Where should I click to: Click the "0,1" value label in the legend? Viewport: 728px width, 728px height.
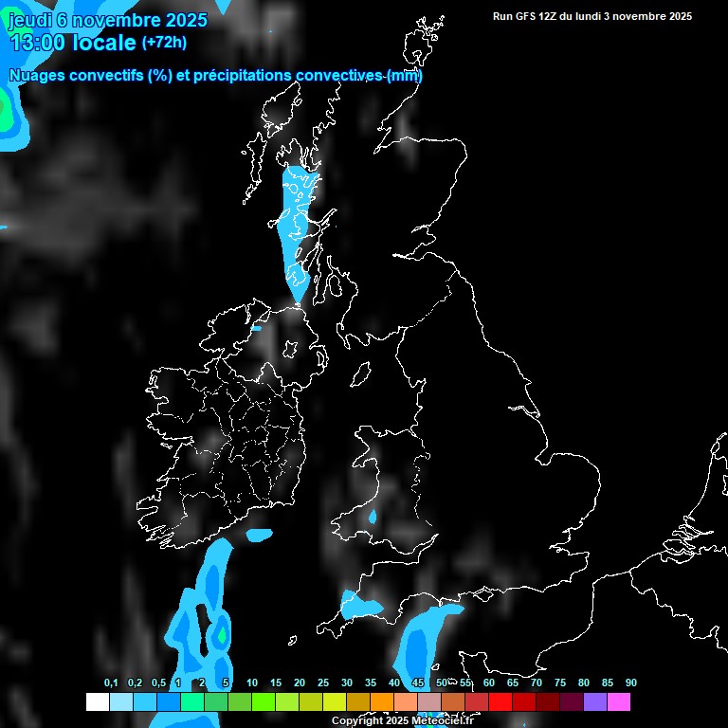tap(111, 682)
